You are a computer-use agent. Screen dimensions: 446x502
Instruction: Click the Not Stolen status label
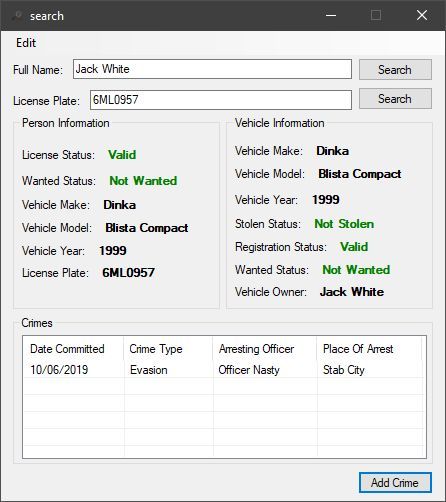[x=344, y=224]
